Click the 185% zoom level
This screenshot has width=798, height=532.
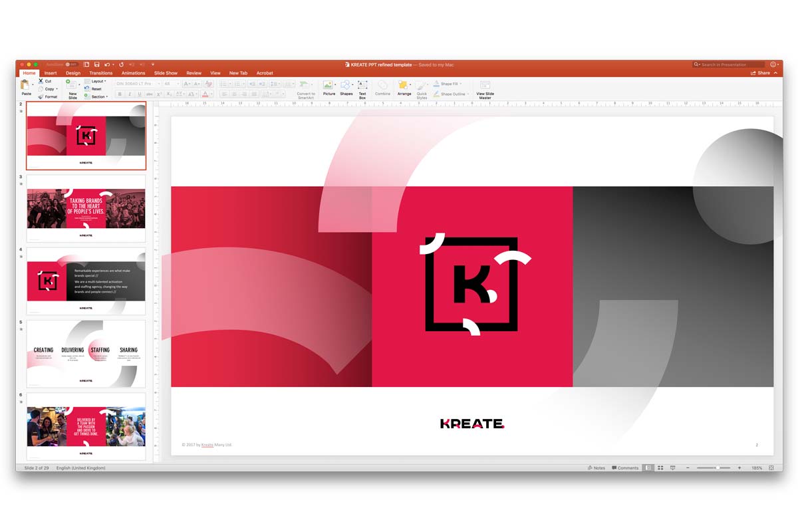coord(757,468)
